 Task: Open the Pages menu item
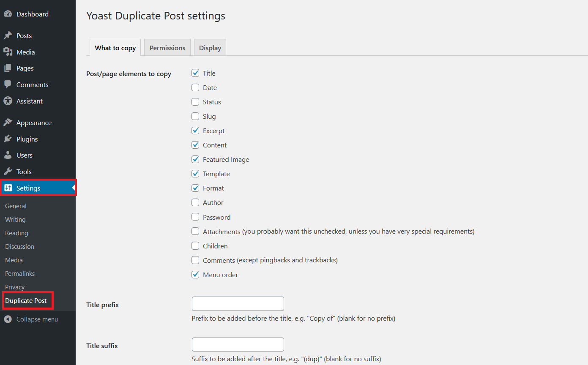point(25,68)
